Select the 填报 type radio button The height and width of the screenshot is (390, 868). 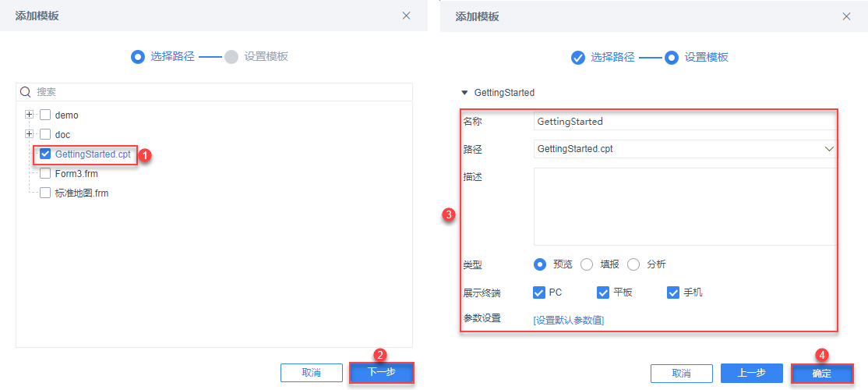click(x=587, y=264)
